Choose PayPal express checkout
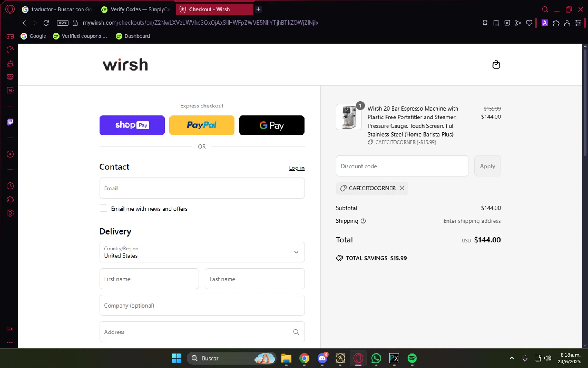588x368 pixels. [201, 125]
